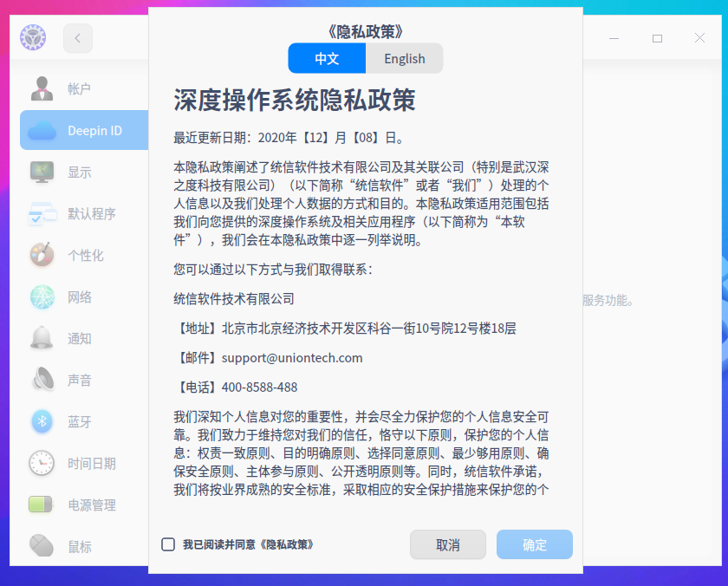Open the 帐户 account icon in sidebar

pos(42,88)
